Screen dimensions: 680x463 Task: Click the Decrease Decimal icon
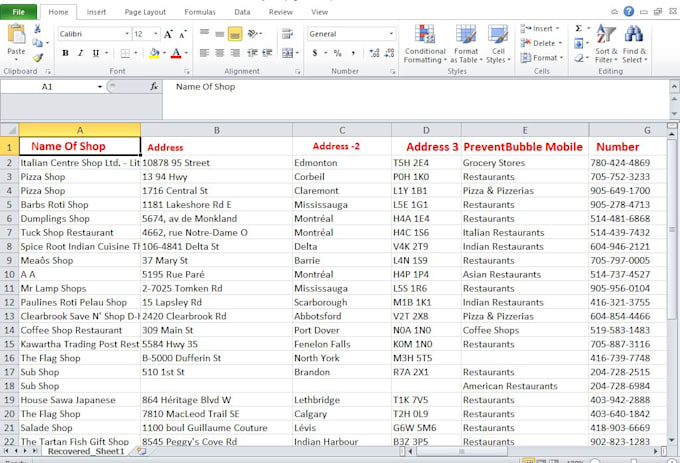click(x=389, y=53)
